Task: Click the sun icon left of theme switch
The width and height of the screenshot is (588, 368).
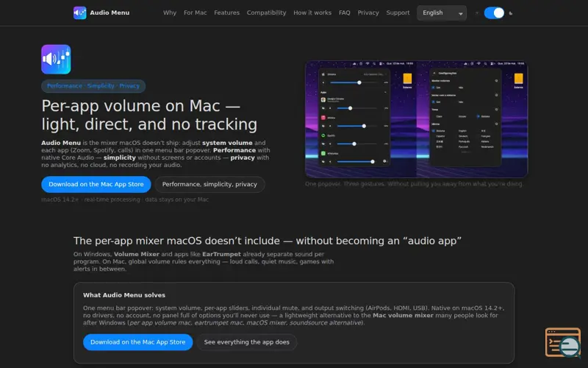Action: click(476, 13)
